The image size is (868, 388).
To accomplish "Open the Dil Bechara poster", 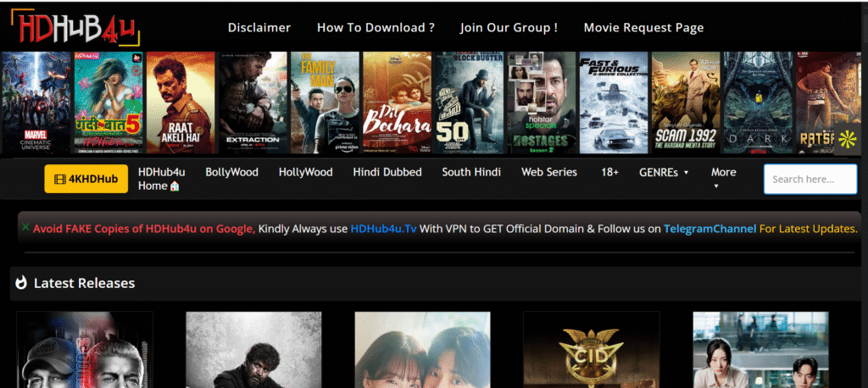I will coord(397,103).
